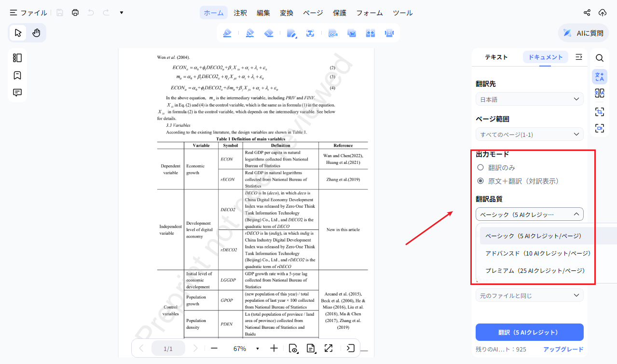Open page view mode options
Image resolution: width=617 pixels, height=364 pixels.
(x=293, y=349)
